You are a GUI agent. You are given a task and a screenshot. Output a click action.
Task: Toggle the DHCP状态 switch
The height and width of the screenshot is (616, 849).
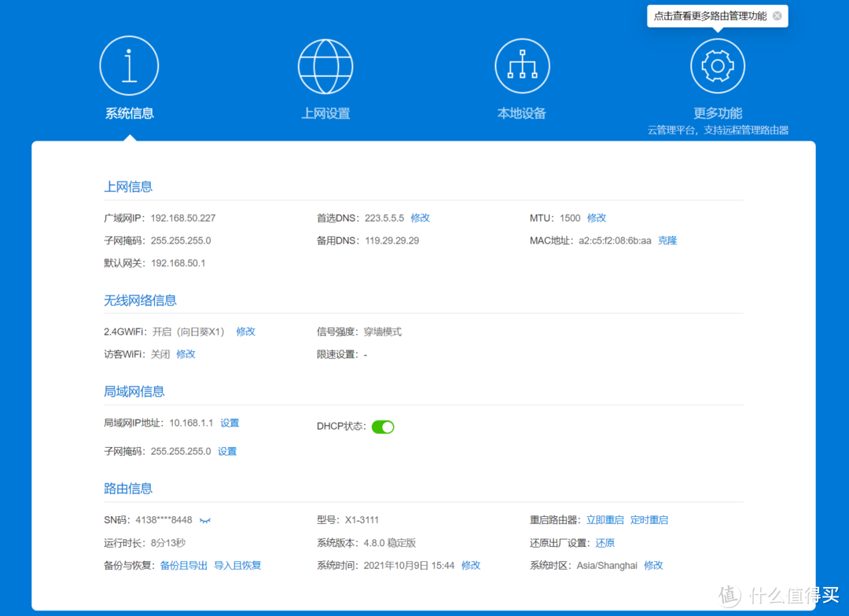click(x=383, y=427)
